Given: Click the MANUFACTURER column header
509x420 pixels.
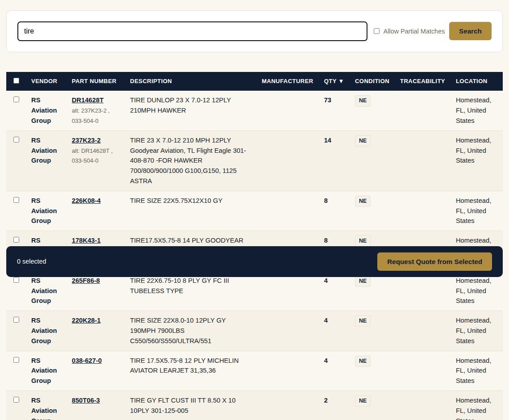Looking at the screenshot, I should click(x=287, y=81).
